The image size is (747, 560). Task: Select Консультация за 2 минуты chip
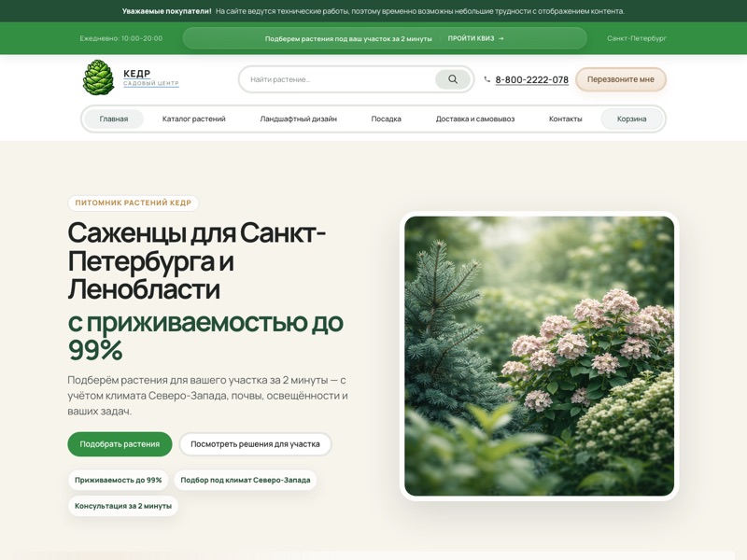123,506
